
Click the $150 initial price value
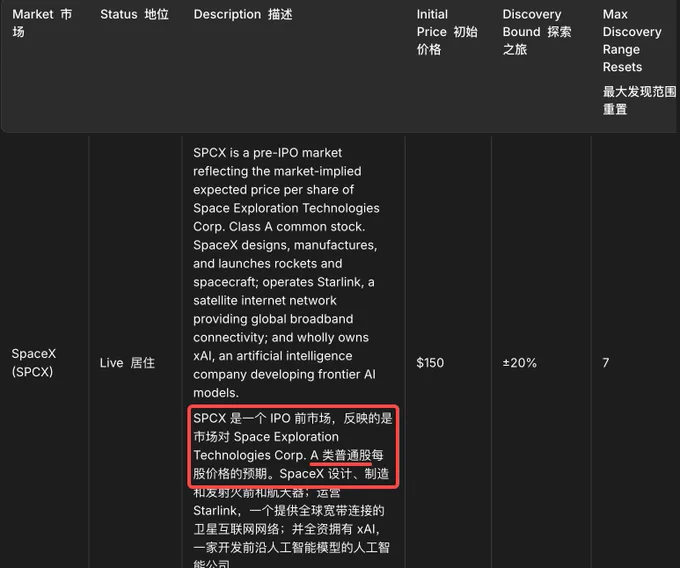click(430, 362)
